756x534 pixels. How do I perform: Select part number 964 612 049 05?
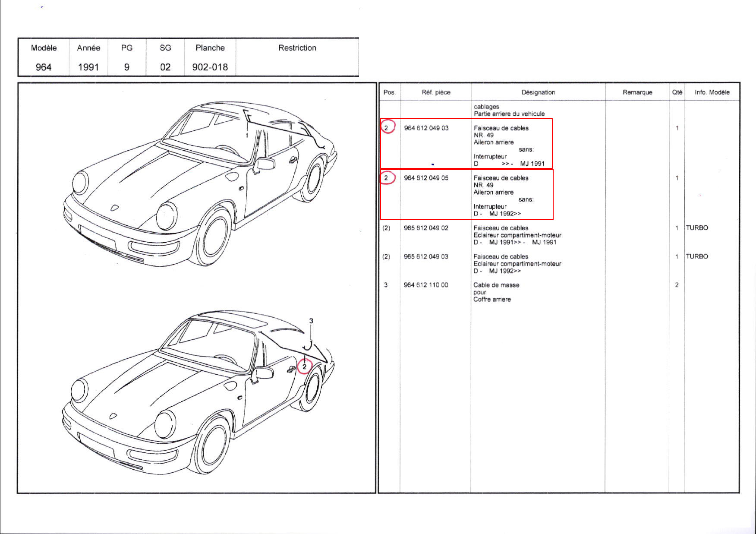[426, 178]
